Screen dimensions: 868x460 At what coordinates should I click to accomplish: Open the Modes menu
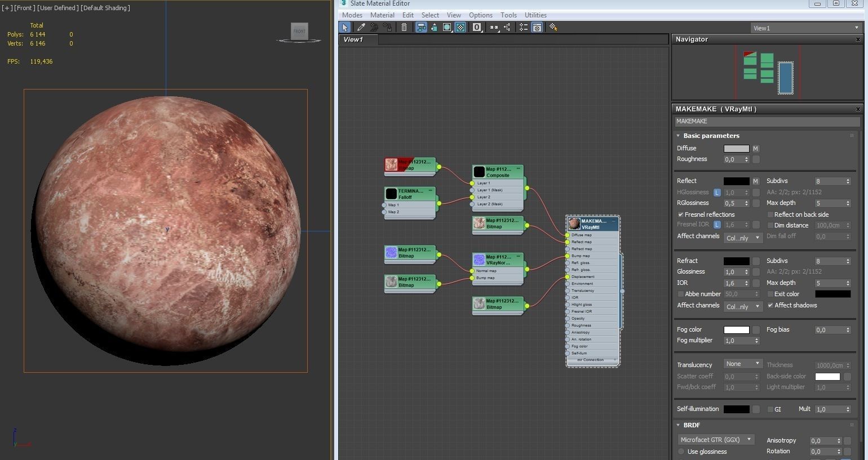[x=352, y=15]
